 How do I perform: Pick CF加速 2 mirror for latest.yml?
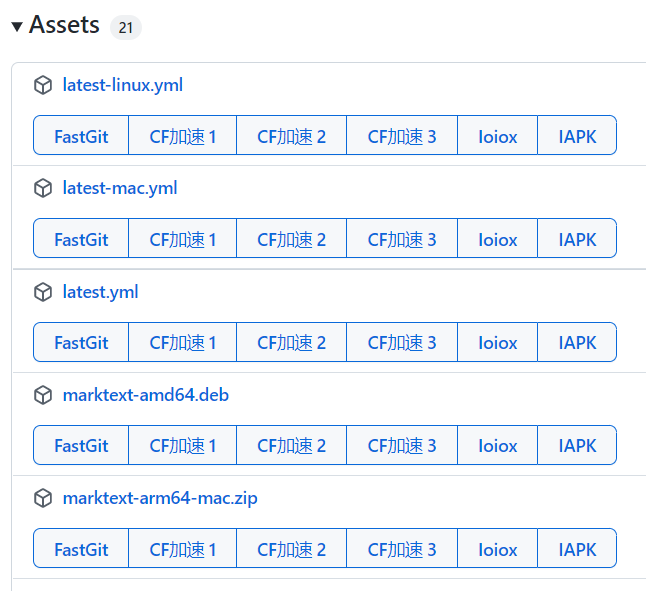pos(291,342)
